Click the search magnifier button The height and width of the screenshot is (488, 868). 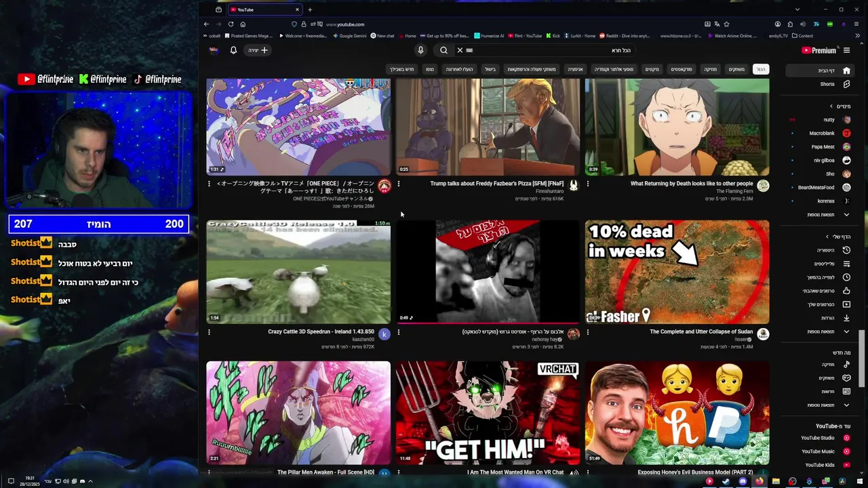[443, 50]
